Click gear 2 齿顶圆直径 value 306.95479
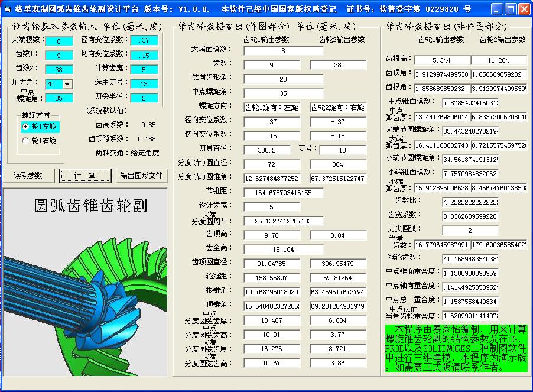Image resolution: width=533 pixels, height=392 pixels. click(338, 264)
